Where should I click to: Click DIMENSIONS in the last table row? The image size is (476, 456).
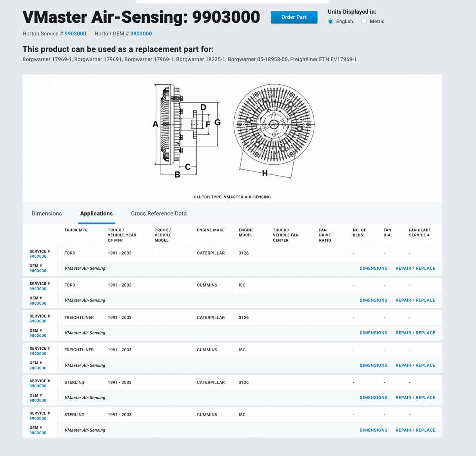(373, 430)
